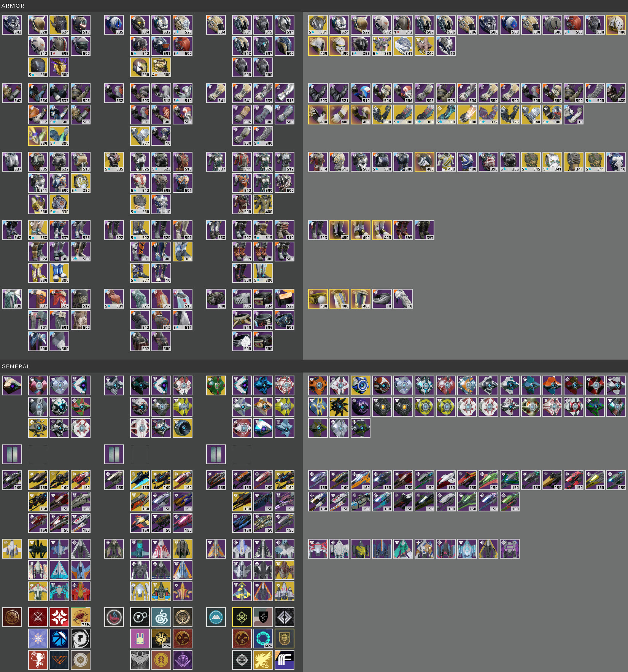Pick the chest armor with 519 power
The image size is (628, 672).
183,162
